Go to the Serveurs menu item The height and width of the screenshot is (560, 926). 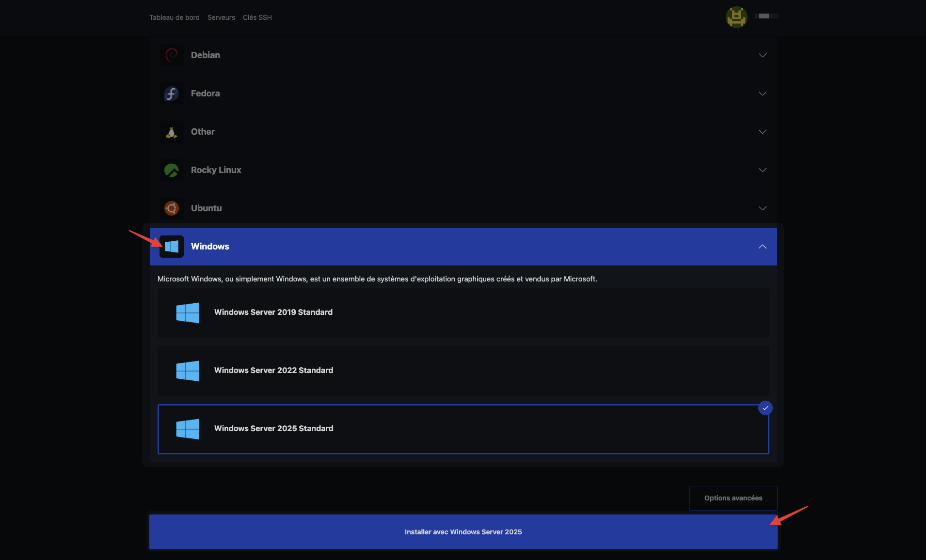(221, 17)
